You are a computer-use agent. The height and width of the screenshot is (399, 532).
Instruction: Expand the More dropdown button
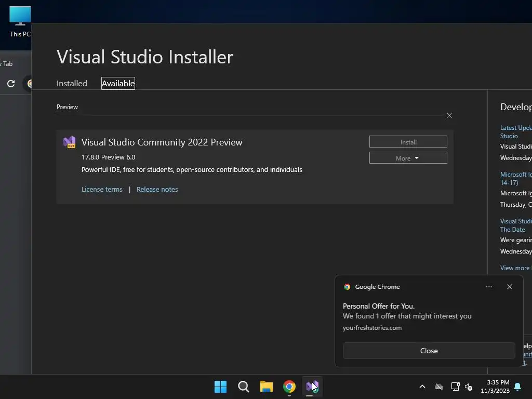408,158
